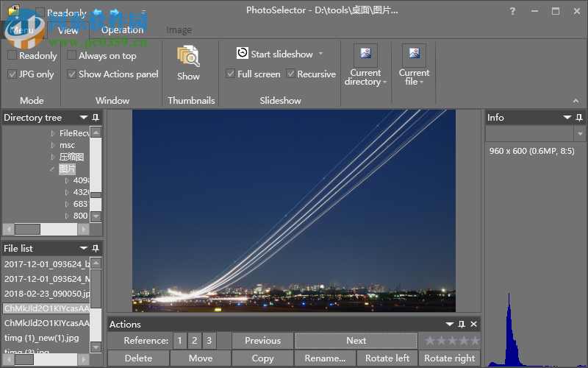Click the Current directory picture icon
The height and width of the screenshot is (368, 588).
point(365,54)
